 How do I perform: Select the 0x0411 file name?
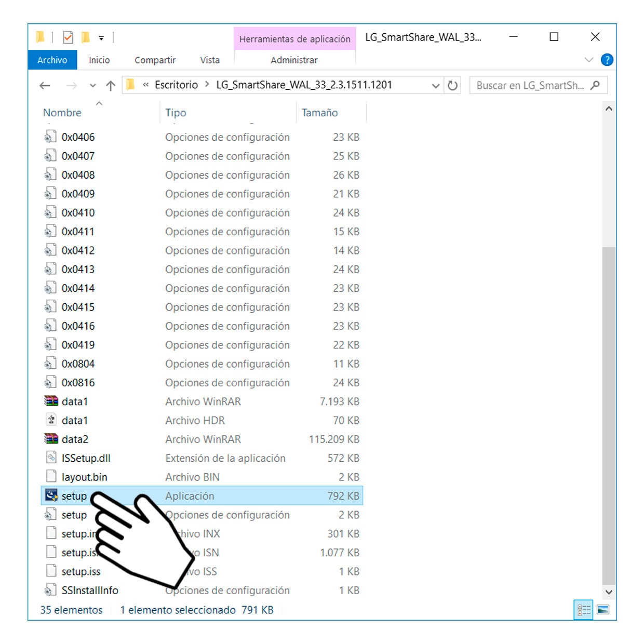pos(78,231)
